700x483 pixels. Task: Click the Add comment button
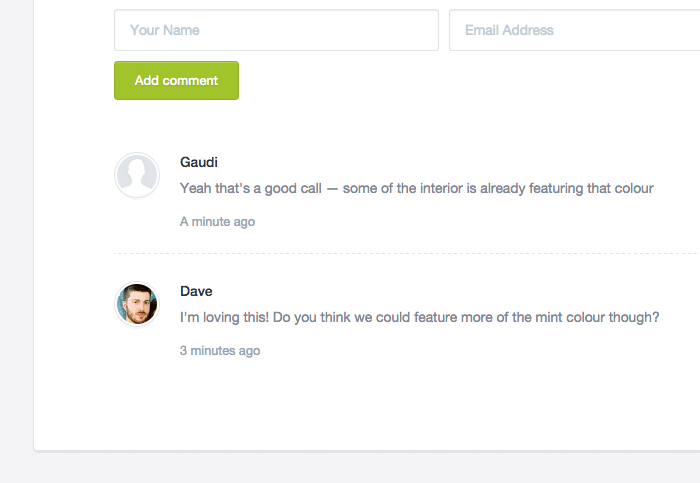coord(176,80)
